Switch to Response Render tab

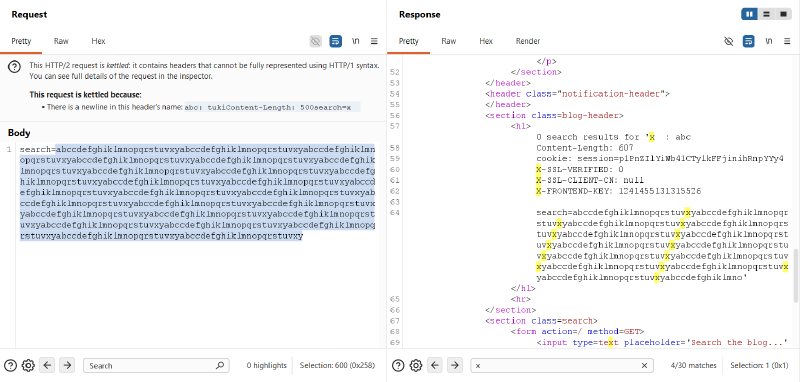coord(528,41)
